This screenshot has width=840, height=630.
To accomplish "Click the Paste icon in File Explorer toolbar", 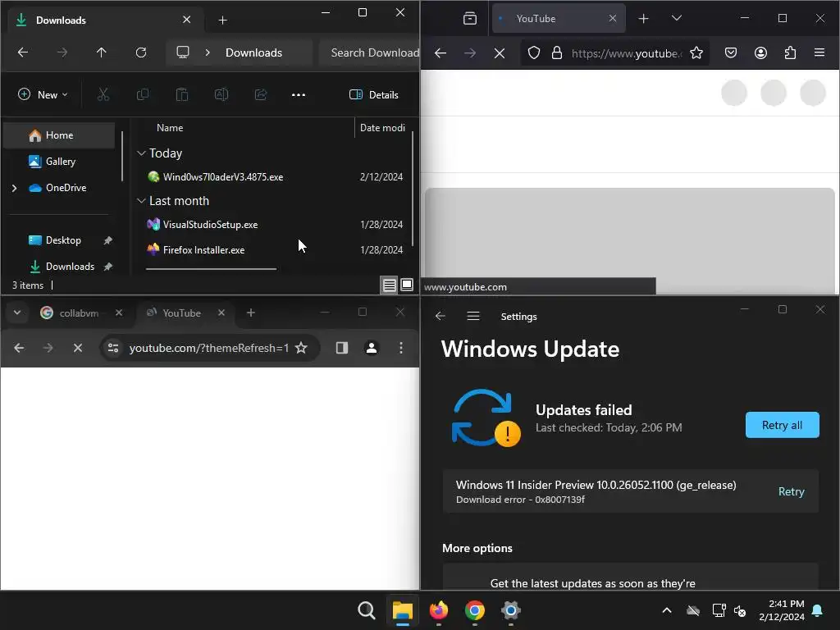I will click(x=182, y=95).
